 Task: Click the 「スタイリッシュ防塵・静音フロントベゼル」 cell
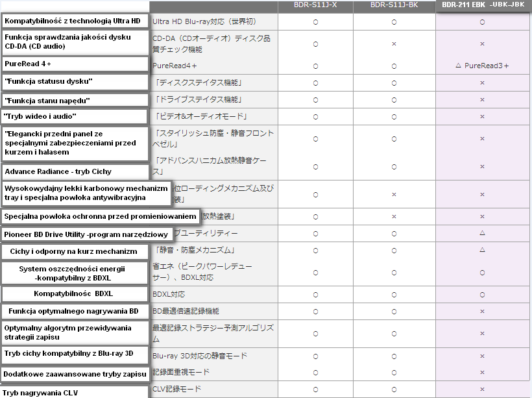tap(213, 138)
